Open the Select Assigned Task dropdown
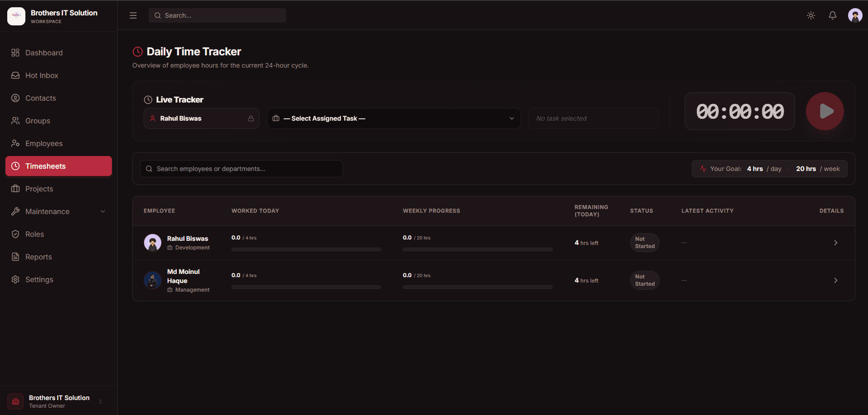The image size is (868, 415). tap(394, 118)
